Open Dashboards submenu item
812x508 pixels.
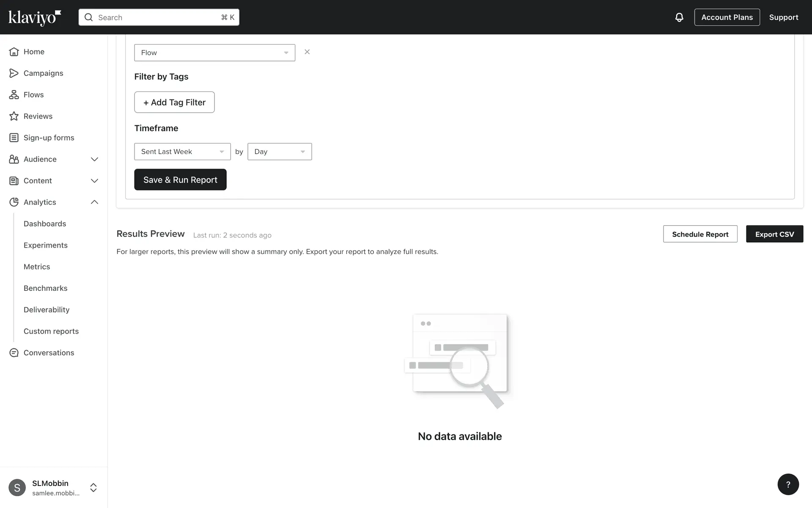(x=45, y=224)
